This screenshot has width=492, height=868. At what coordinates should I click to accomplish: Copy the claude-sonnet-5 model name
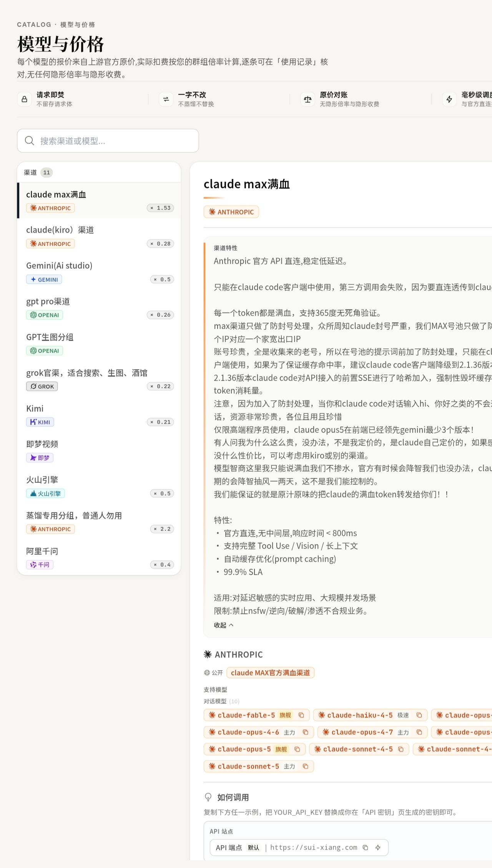tap(306, 766)
